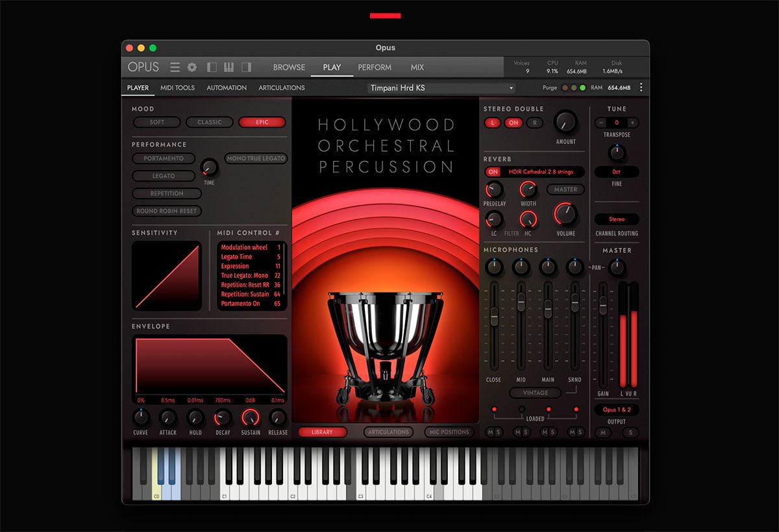This screenshot has height=532, width=779.
Task: Click the brown middle Purge indicator dot
Action: (574, 88)
